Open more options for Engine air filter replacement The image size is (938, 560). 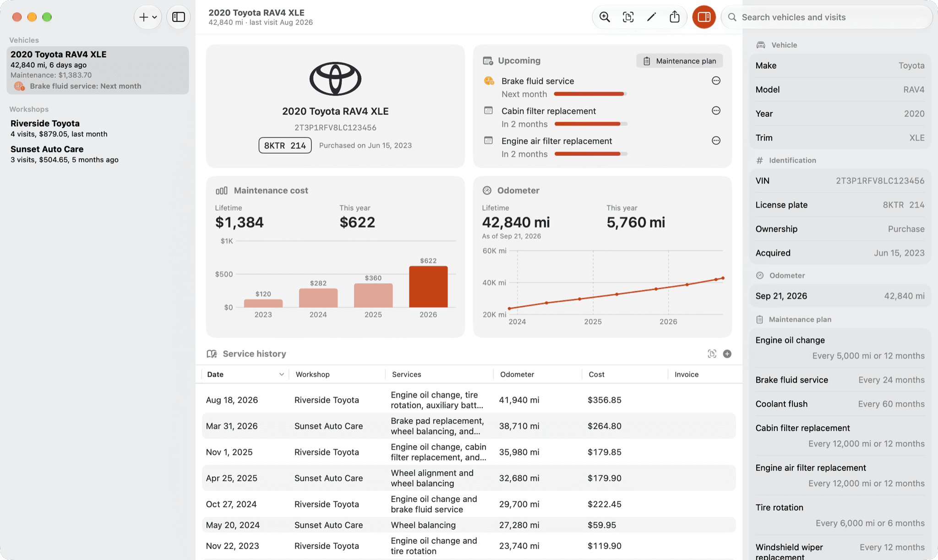tap(716, 141)
